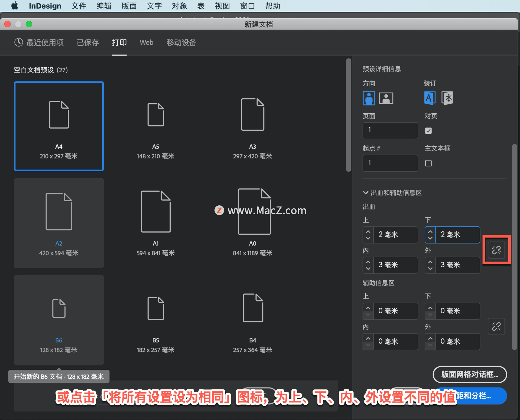This screenshot has height=420, width=520.
Task: Open the 编辑 menu
Action: click(104, 6)
